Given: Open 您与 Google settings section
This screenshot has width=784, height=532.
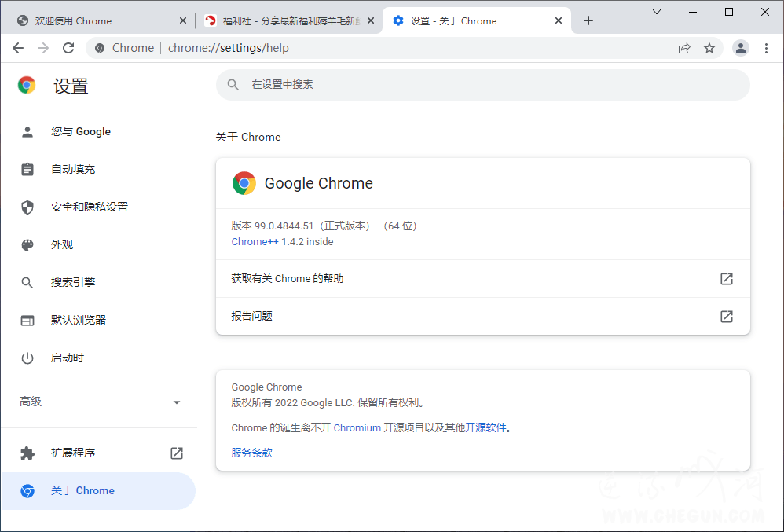Looking at the screenshot, I should pyautogui.click(x=99, y=131).
